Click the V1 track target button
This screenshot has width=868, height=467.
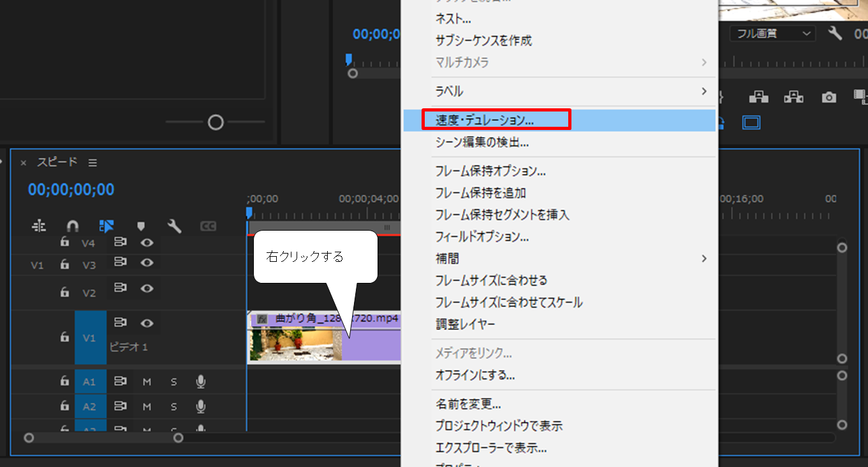tap(90, 338)
